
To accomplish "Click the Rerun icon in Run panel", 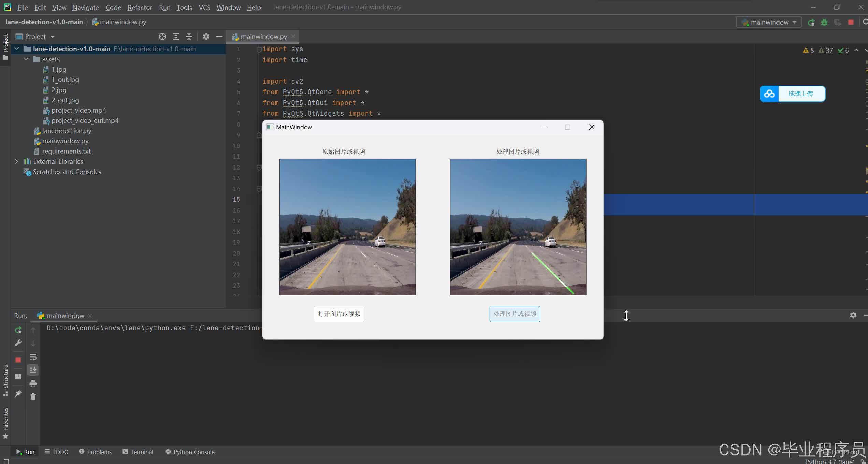I will pyautogui.click(x=18, y=330).
